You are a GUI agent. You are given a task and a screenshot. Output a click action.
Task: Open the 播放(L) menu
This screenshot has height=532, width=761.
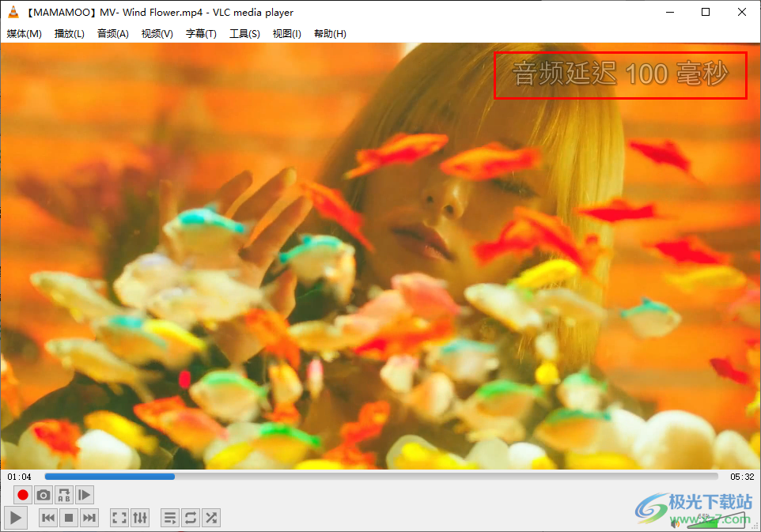(70, 33)
